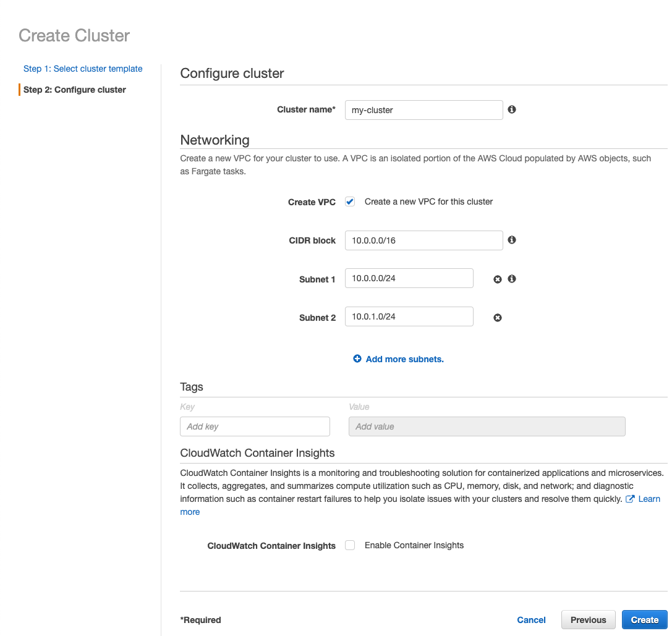The height and width of the screenshot is (636, 672).
Task: Enable Container Insights
Action: (x=350, y=545)
